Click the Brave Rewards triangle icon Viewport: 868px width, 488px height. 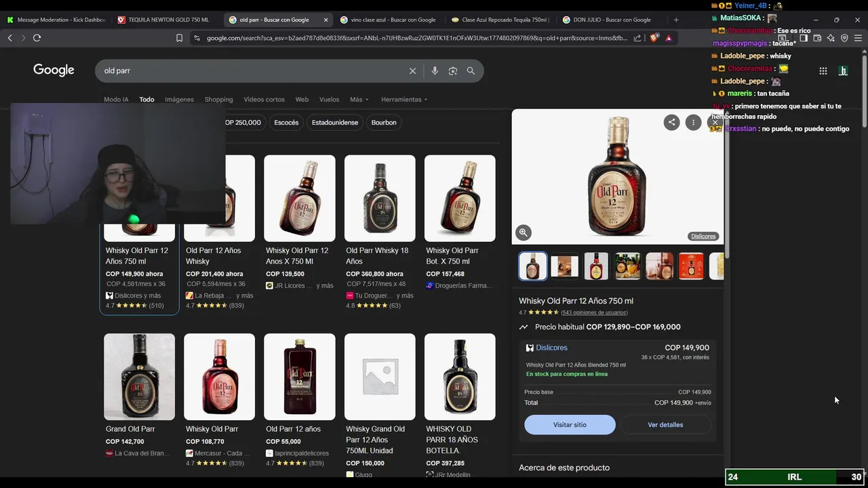click(x=669, y=38)
